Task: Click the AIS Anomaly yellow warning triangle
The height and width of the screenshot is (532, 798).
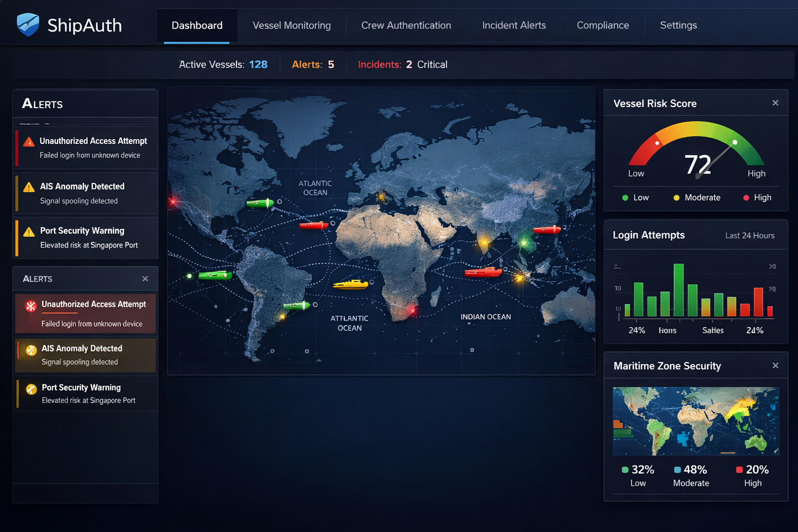Action: click(x=29, y=187)
